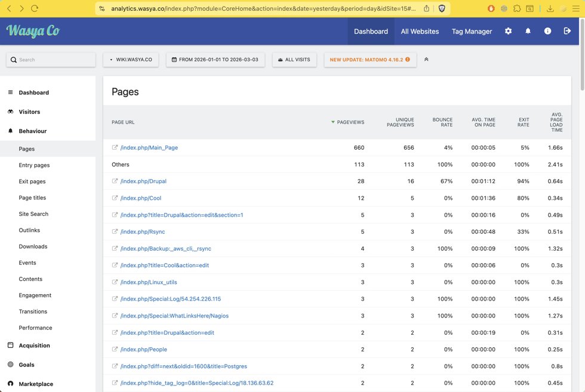Viewport: 585px width, 392px height.
Task: Click the notifications bell icon
Action: [x=528, y=31]
